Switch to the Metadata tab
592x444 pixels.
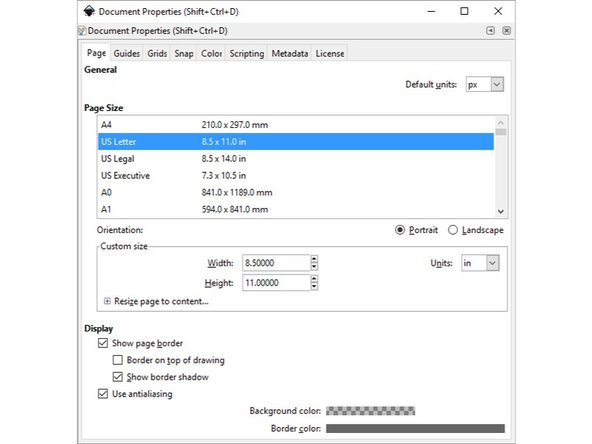coord(290,54)
